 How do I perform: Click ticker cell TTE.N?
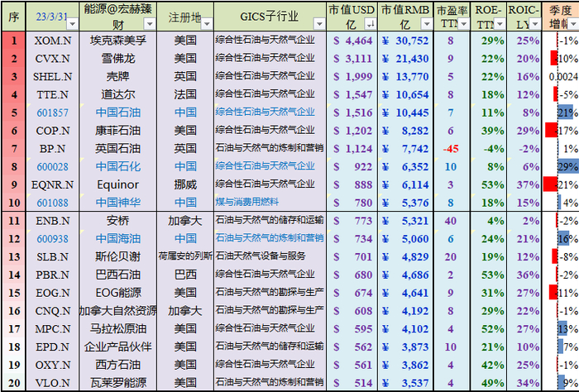52,95
